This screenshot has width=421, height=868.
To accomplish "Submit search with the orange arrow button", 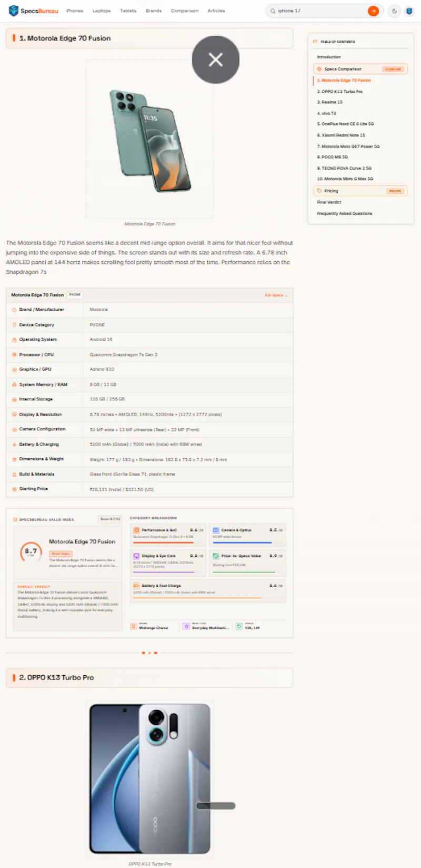I will 373,11.
